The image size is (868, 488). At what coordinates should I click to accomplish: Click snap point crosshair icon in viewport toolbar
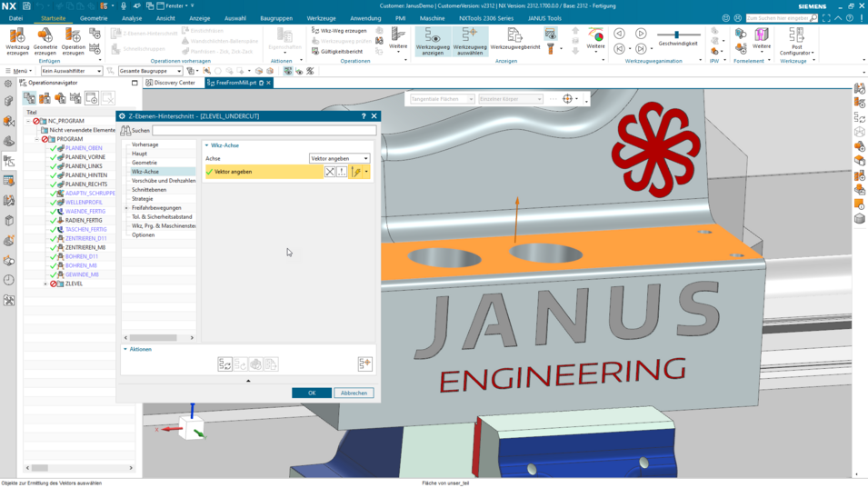[567, 99]
